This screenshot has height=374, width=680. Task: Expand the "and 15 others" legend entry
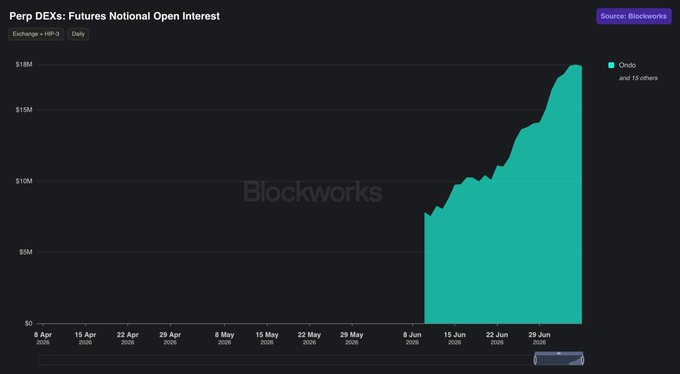(638, 78)
